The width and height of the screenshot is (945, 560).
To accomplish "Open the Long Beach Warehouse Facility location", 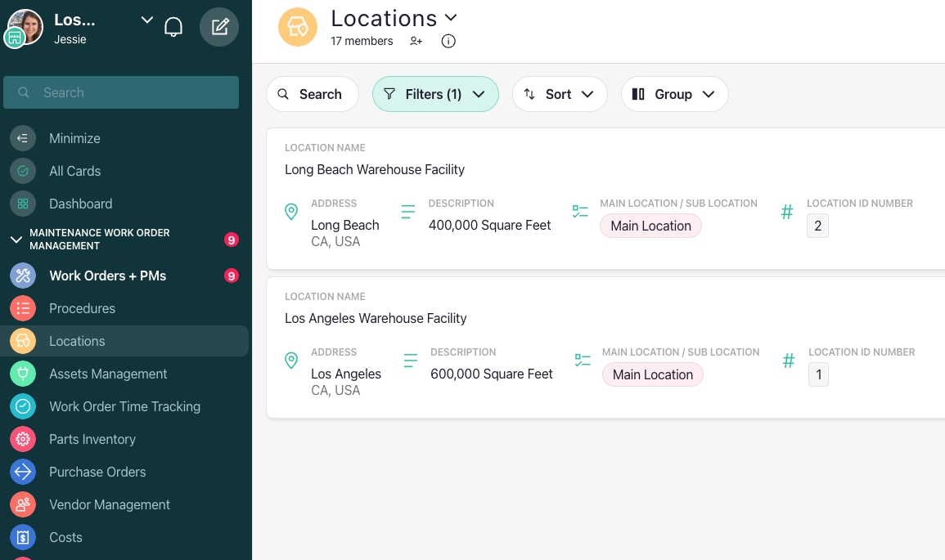I will click(374, 169).
